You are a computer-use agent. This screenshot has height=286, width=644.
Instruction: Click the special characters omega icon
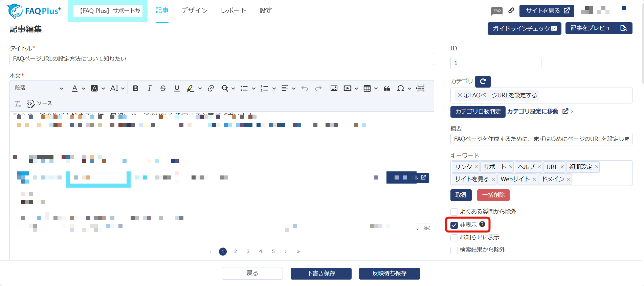click(x=401, y=88)
